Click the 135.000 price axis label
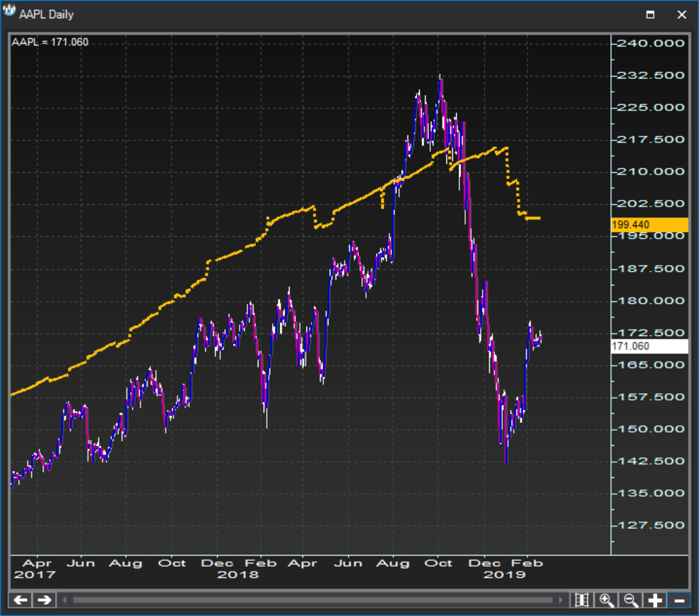 click(x=650, y=494)
